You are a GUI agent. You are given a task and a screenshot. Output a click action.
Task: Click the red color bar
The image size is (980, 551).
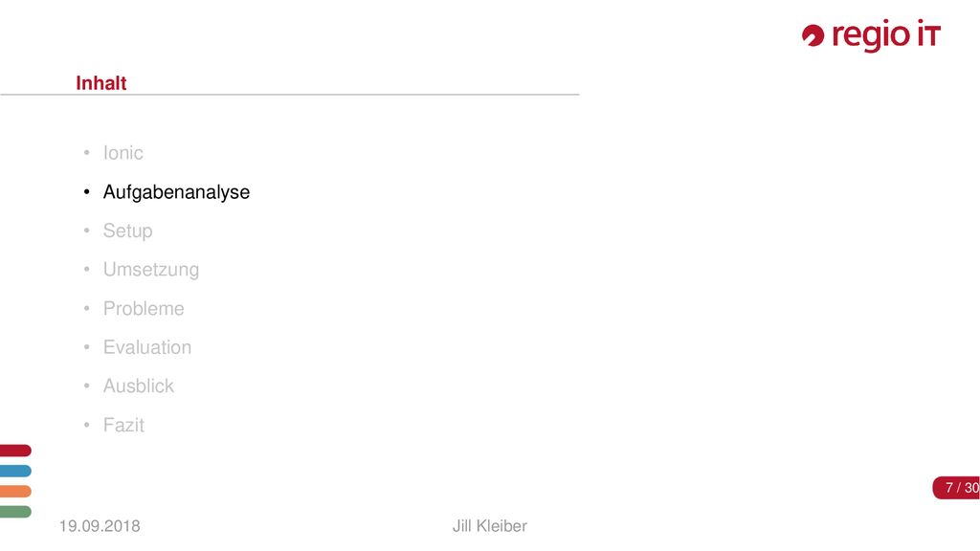coord(15,451)
